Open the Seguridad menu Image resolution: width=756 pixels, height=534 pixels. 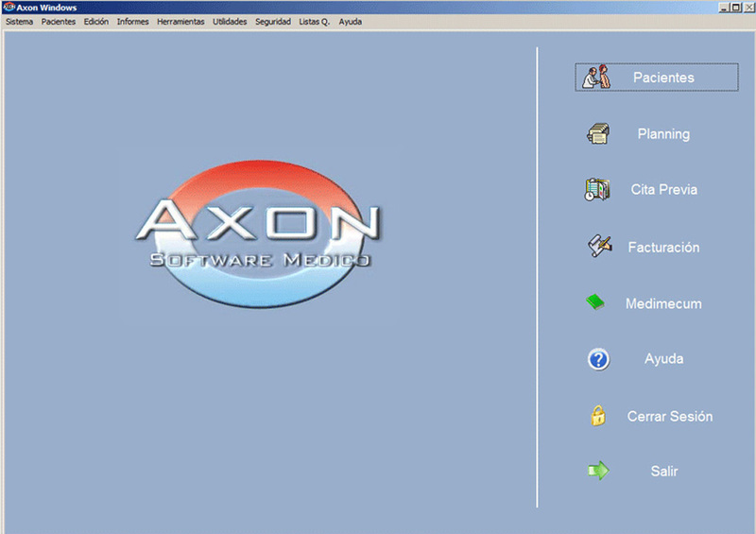tap(273, 22)
